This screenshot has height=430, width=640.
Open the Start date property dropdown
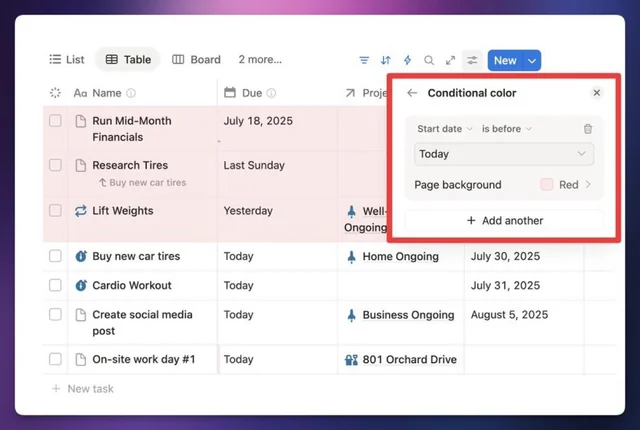click(x=444, y=129)
